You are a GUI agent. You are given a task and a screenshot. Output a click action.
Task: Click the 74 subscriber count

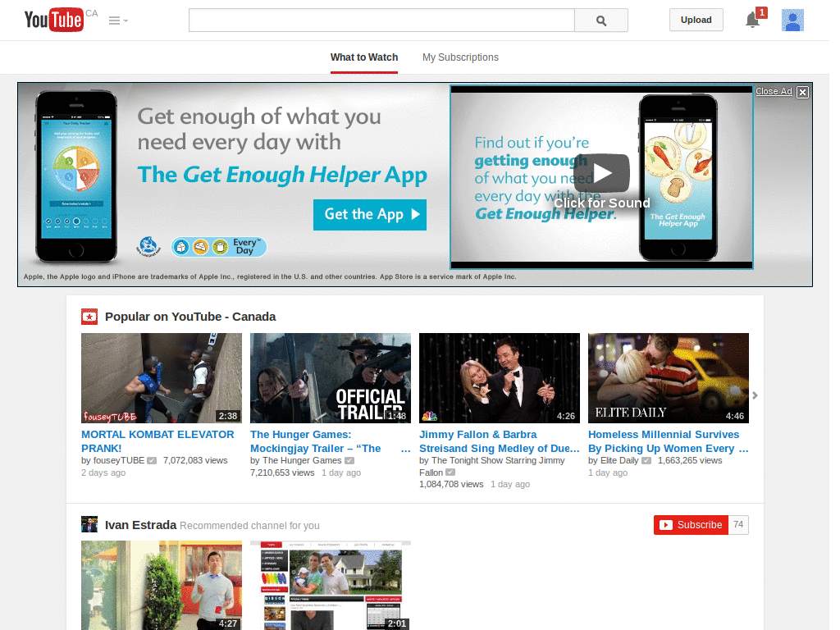[x=738, y=525]
